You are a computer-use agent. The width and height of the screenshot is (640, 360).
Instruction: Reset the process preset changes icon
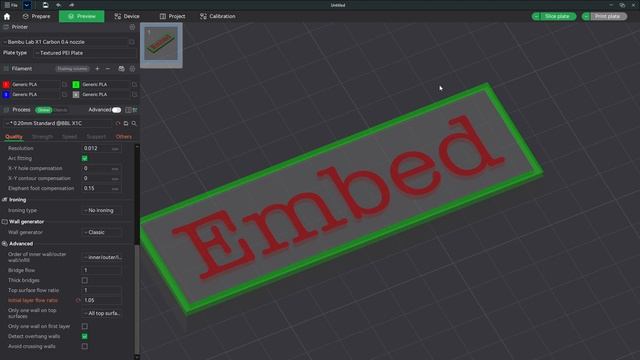[x=118, y=123]
